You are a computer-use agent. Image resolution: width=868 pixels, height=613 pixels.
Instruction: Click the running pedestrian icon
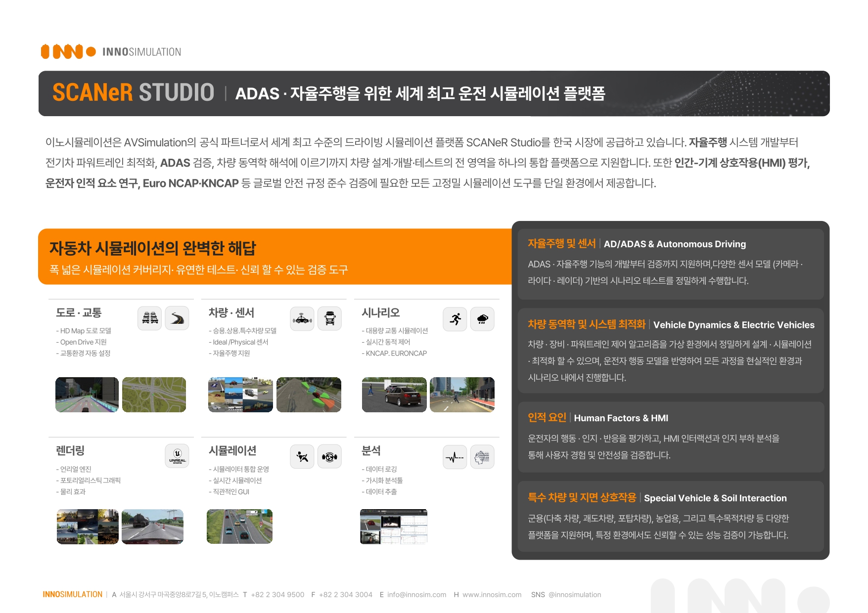455,319
